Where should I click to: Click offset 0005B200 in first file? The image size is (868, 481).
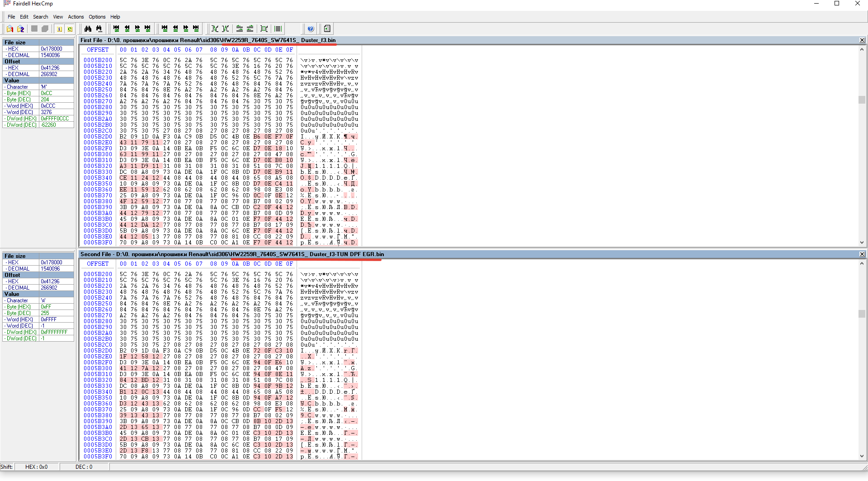98,60
